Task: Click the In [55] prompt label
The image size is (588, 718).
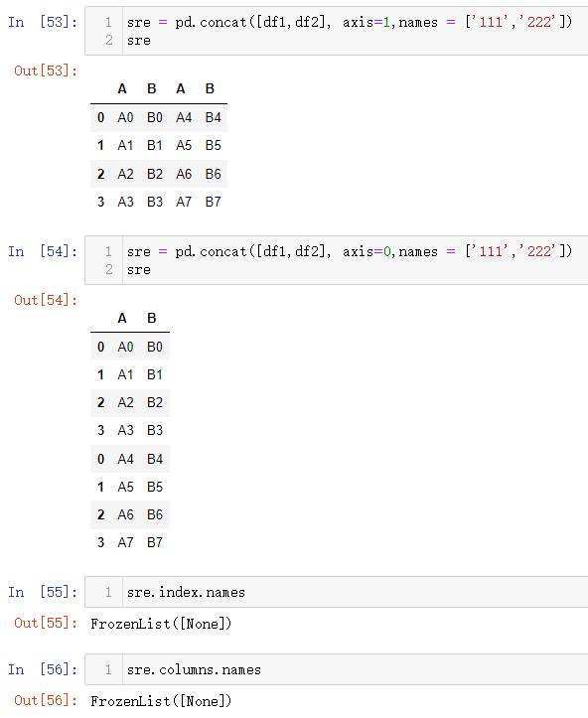Action: click(x=43, y=592)
